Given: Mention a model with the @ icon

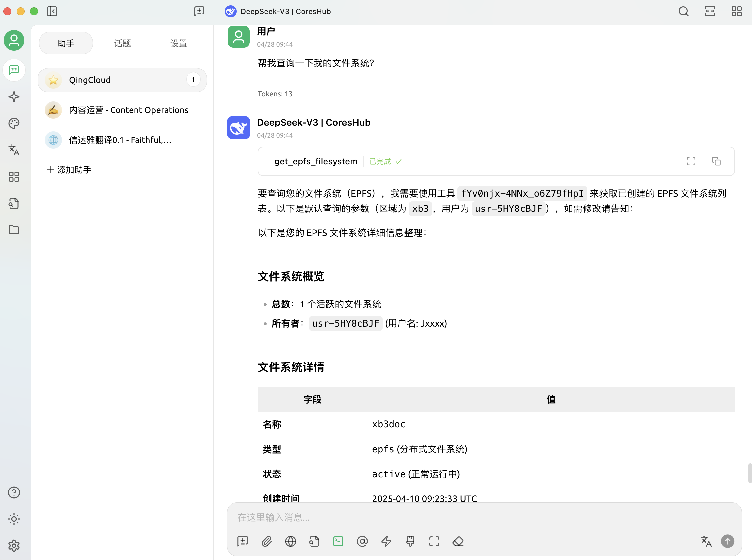Looking at the screenshot, I should coord(362,541).
